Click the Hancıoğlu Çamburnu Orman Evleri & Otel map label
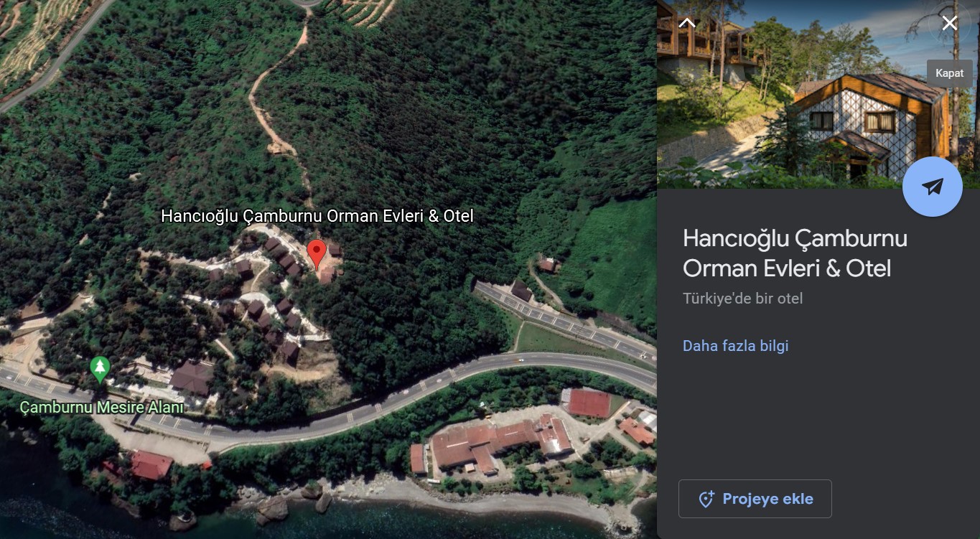Image resolution: width=980 pixels, height=539 pixels. pyautogui.click(x=317, y=216)
